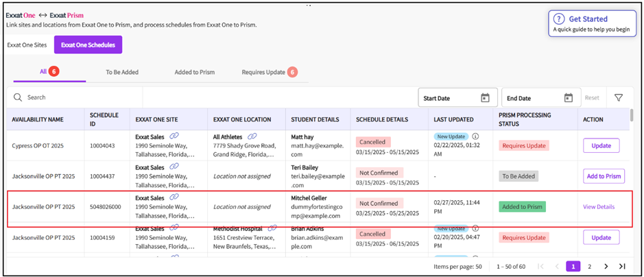Switch to Exxat One Sites tab
644x277 pixels.
(27, 45)
